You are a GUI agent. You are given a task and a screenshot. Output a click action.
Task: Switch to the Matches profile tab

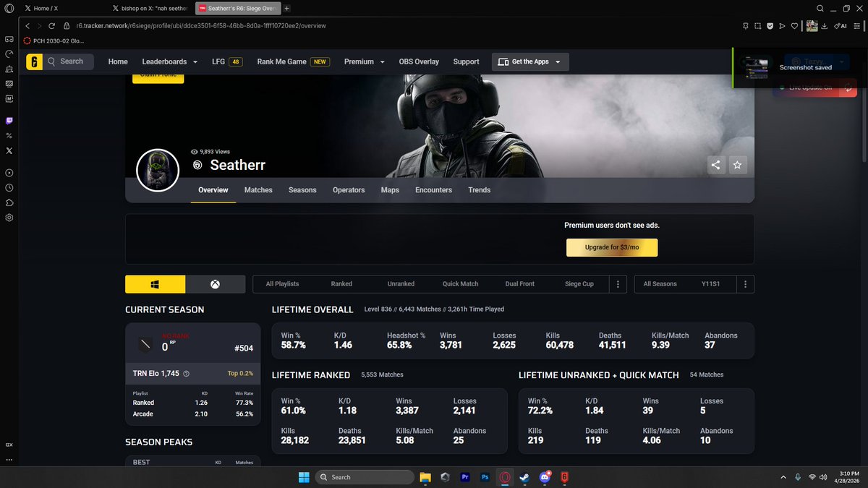[258, 190]
